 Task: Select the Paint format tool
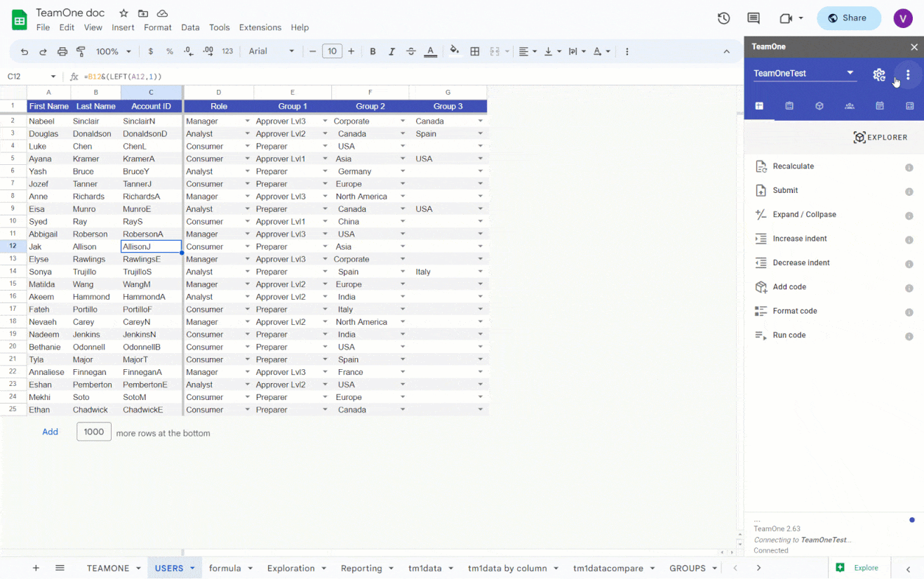(81, 51)
